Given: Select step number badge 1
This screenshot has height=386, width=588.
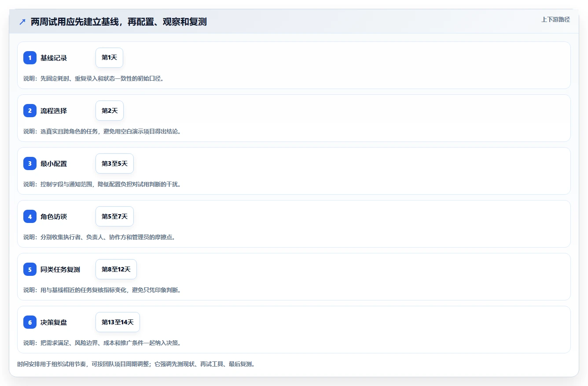Looking at the screenshot, I should click(x=30, y=58).
